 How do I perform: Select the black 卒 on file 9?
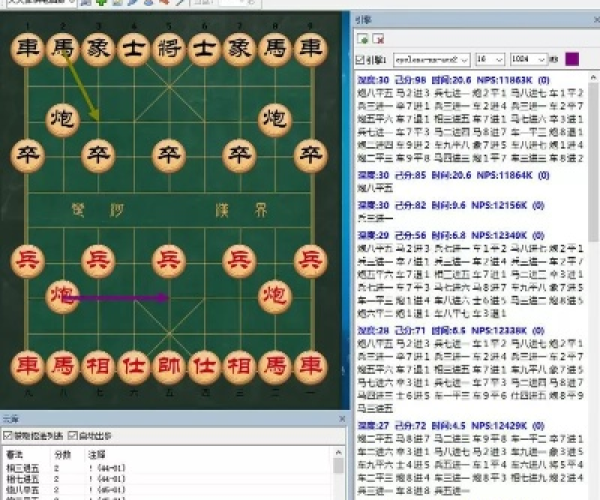[x=310, y=155]
